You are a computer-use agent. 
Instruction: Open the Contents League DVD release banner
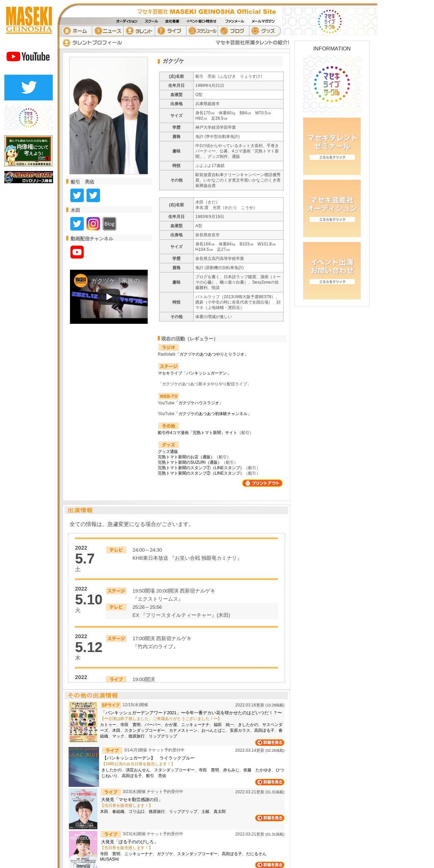coord(28,177)
